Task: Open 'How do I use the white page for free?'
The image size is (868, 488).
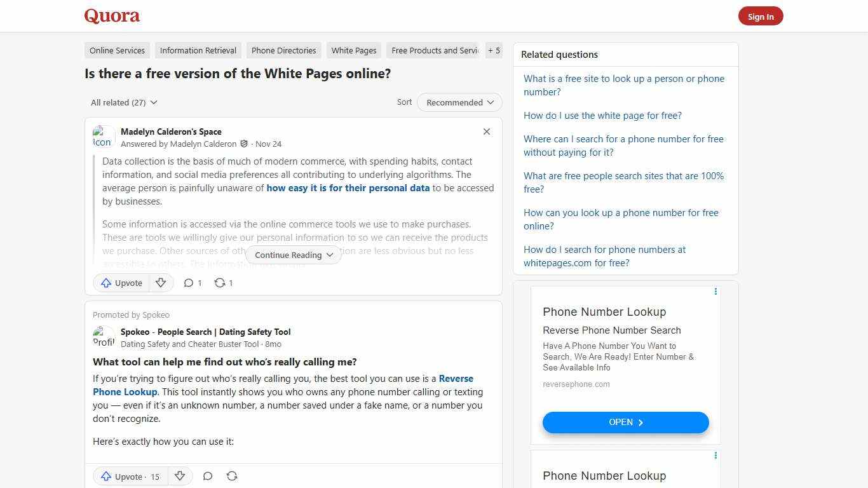Action: click(x=602, y=116)
